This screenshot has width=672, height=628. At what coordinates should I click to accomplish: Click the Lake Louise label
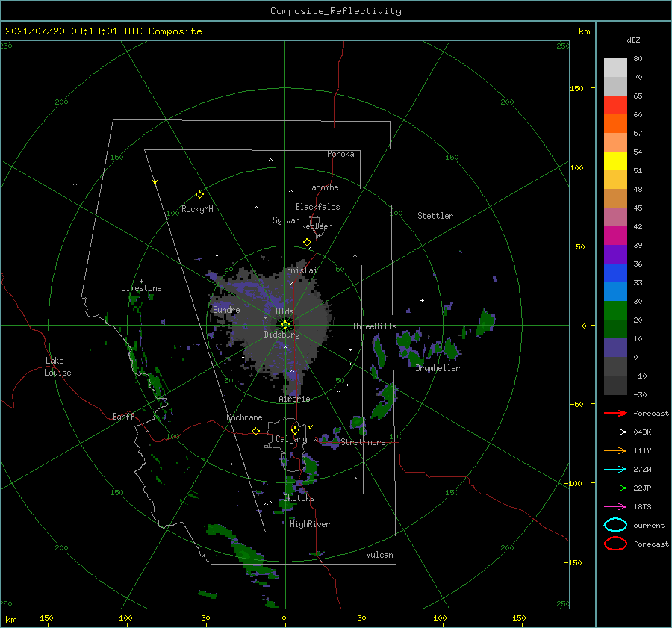coord(57,367)
